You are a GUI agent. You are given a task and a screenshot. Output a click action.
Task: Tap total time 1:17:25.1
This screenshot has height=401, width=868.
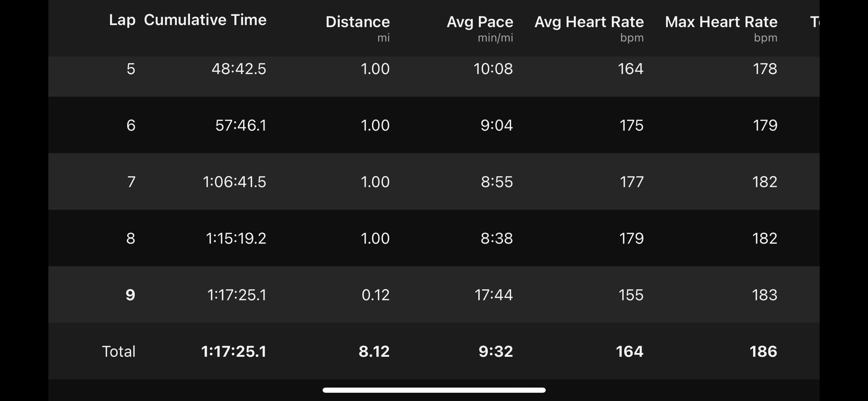[234, 351]
